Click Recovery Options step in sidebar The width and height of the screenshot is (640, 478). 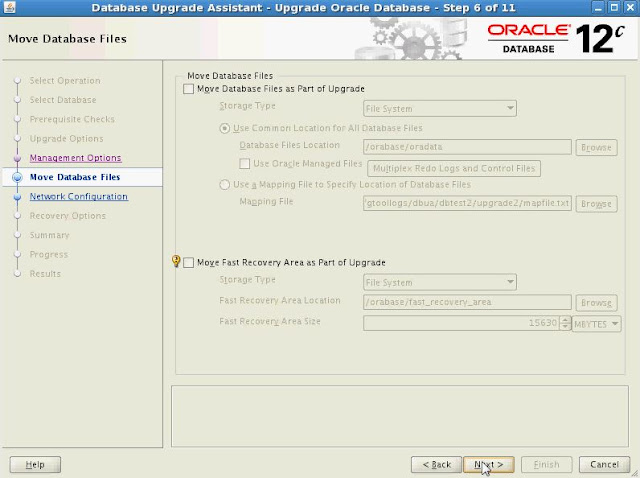tap(67, 216)
